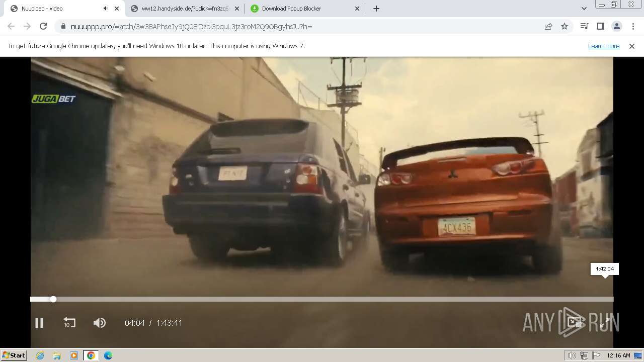
Task: Select Chrome in the taskbar
Action: (x=91, y=355)
